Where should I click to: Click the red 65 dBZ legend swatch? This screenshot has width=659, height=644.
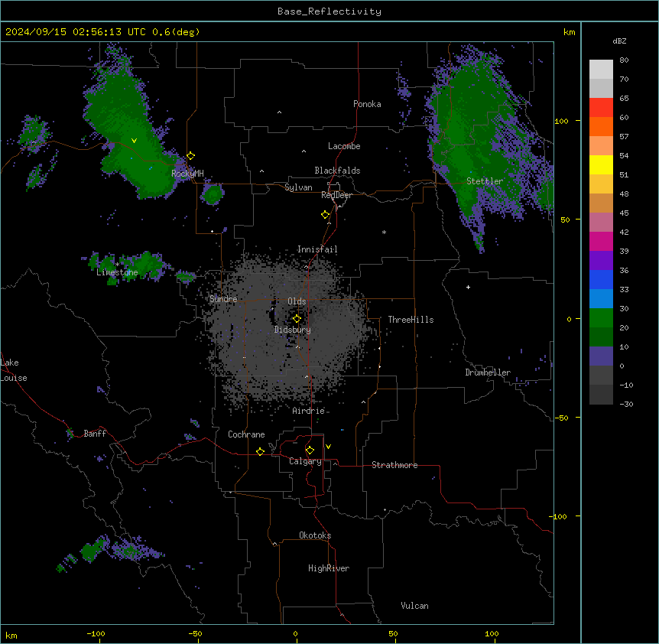(601, 108)
